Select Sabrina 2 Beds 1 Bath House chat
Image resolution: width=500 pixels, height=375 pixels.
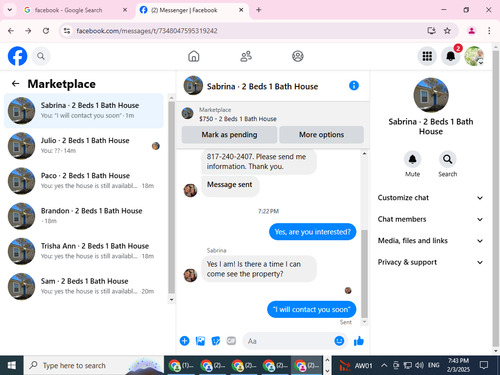tap(84, 111)
